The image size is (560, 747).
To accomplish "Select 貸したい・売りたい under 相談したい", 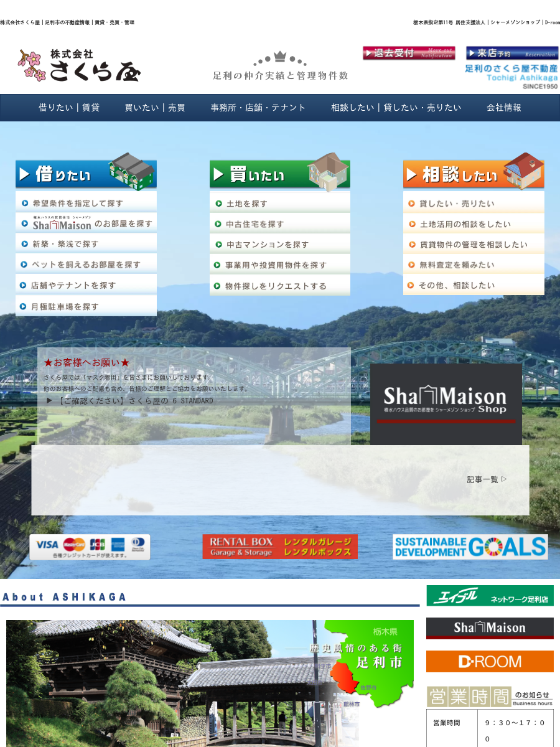I will pos(474,203).
